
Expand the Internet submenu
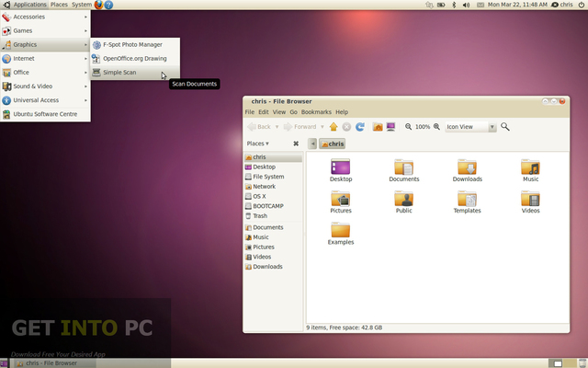(x=45, y=59)
